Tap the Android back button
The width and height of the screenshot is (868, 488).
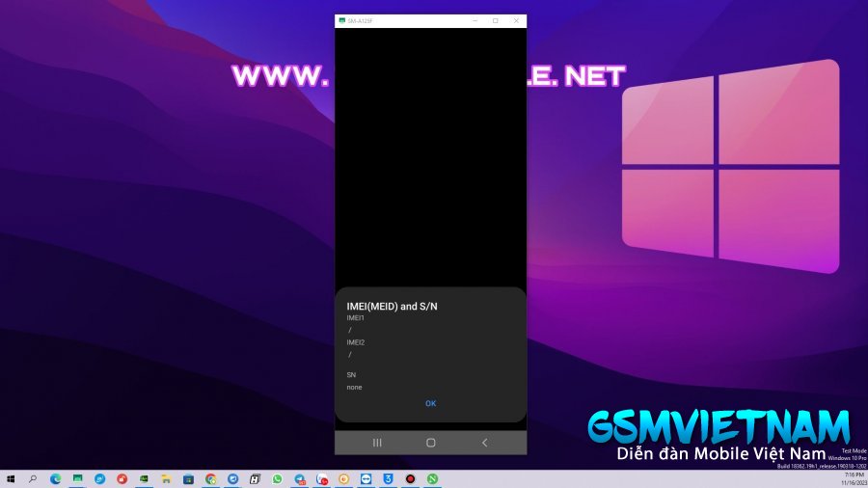484,443
